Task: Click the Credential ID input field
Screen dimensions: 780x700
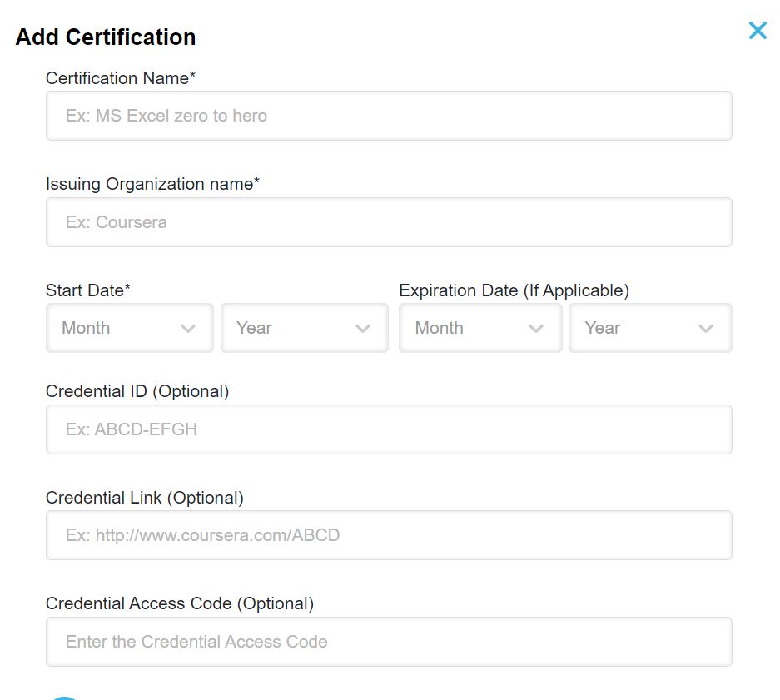Action: (x=388, y=429)
